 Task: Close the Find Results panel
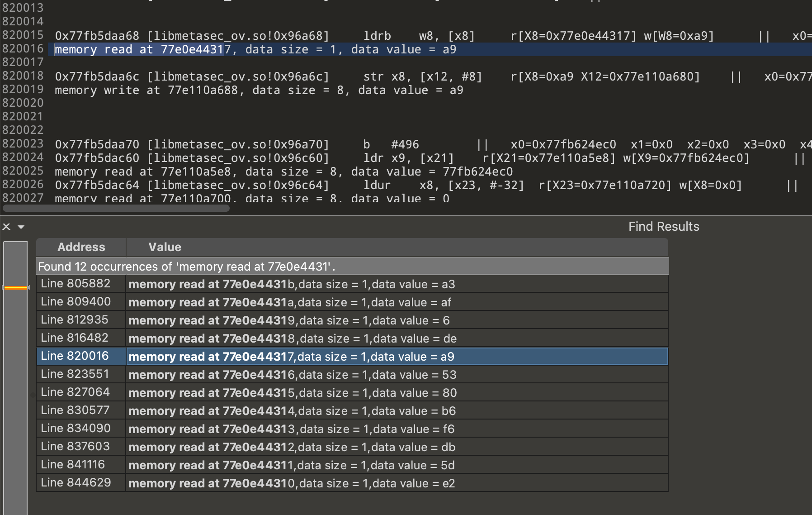[6, 227]
